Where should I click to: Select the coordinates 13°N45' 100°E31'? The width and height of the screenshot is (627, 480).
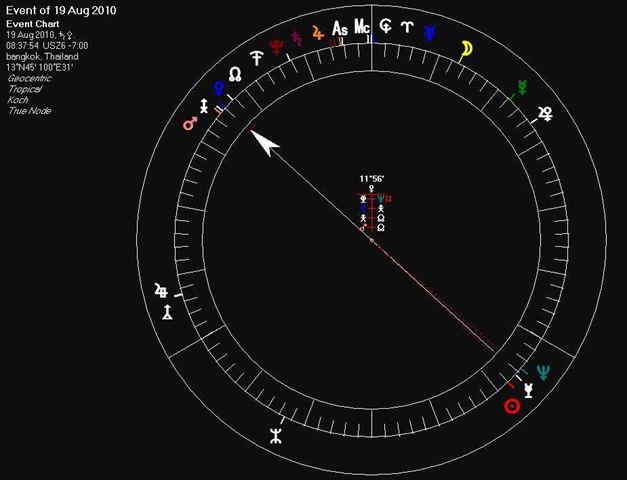tap(40, 67)
